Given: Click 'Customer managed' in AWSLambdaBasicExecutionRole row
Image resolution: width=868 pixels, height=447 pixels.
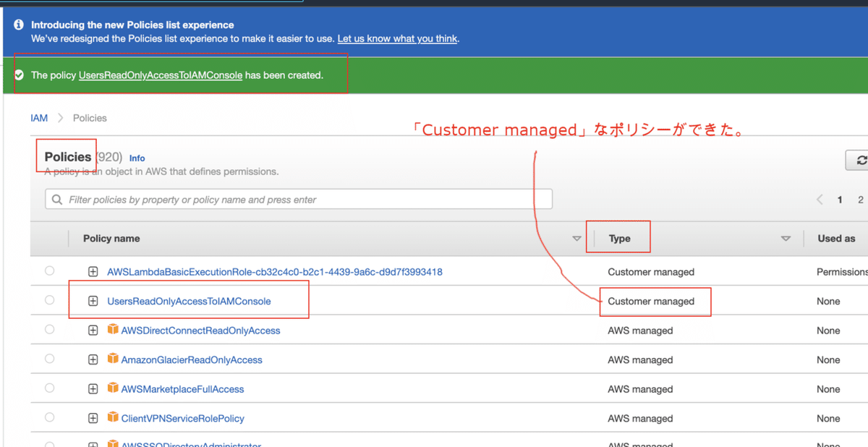Looking at the screenshot, I should pos(651,272).
